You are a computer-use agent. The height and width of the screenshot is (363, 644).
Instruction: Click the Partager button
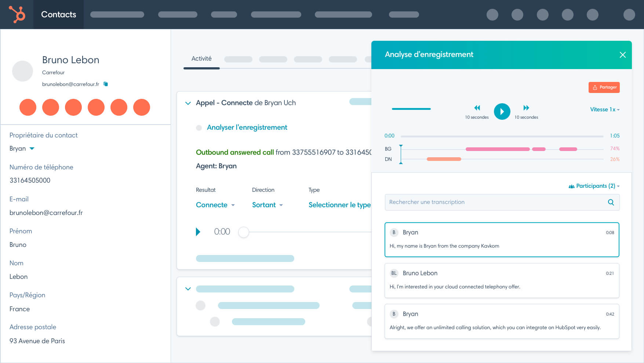604,87
